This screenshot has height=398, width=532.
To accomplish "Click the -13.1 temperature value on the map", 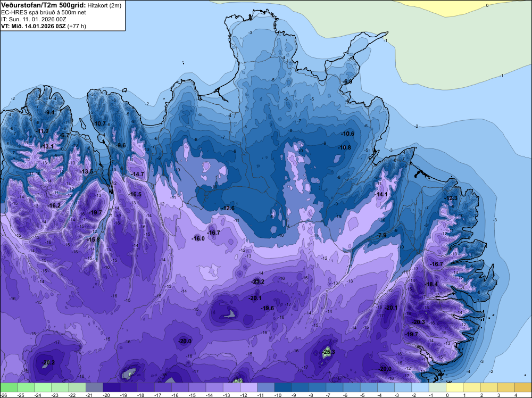I will click(x=47, y=146).
